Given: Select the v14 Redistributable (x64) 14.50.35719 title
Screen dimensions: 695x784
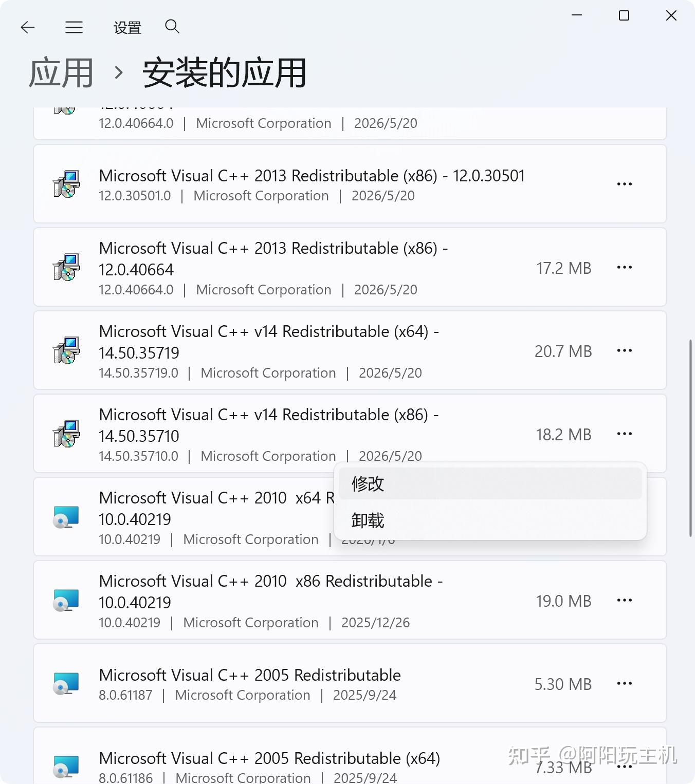Looking at the screenshot, I should click(x=269, y=342).
